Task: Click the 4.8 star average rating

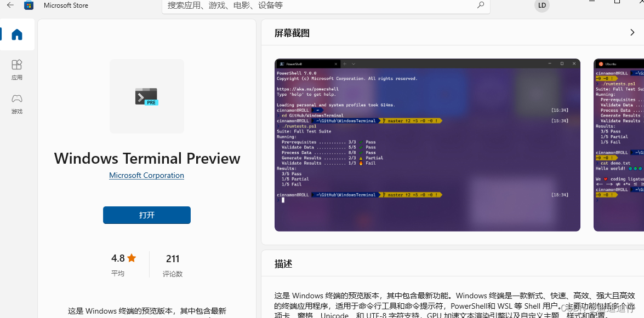Action: pos(123,258)
